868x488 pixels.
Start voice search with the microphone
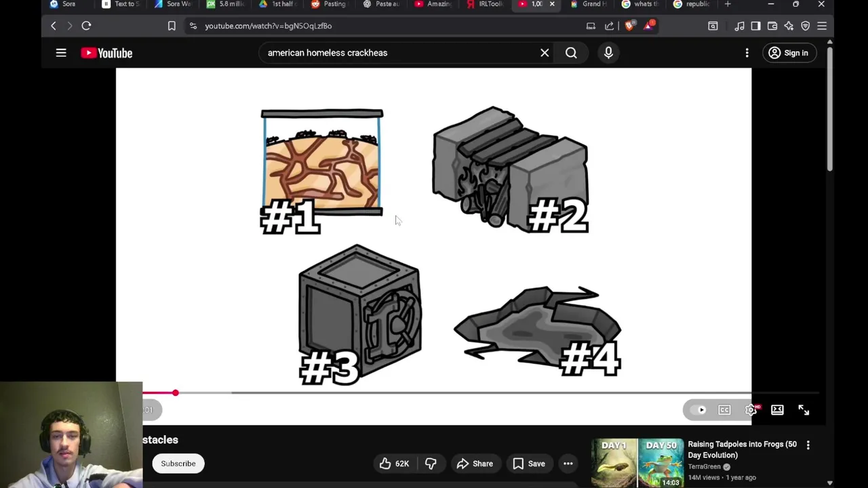point(608,53)
